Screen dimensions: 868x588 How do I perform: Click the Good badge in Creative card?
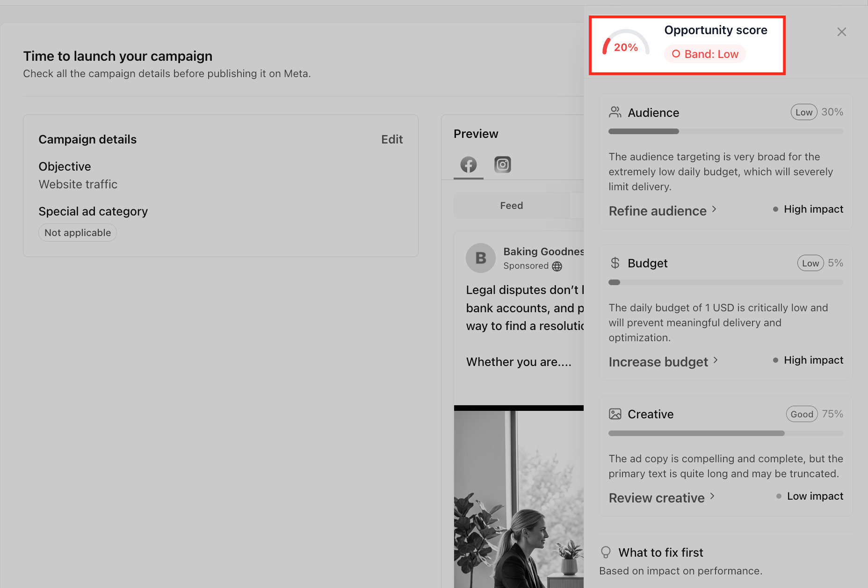click(802, 414)
